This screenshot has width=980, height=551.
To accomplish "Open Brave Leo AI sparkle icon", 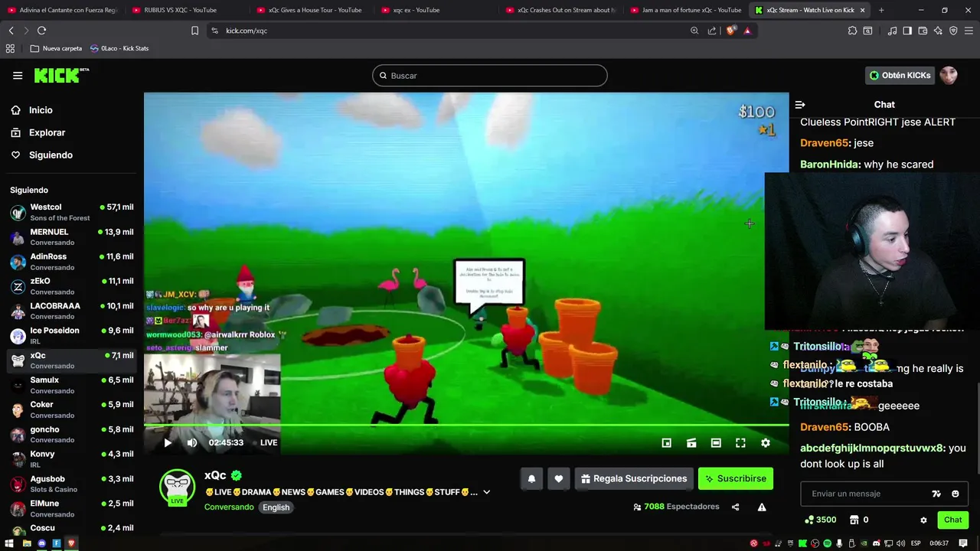I will (x=938, y=31).
